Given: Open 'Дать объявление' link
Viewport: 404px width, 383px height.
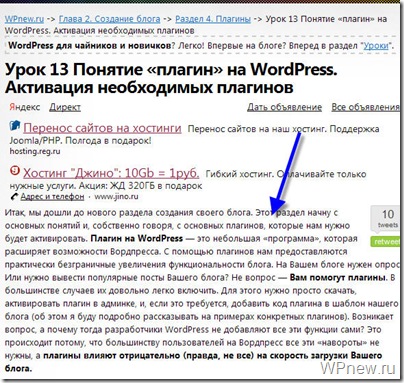Looking at the screenshot, I should tap(284, 107).
